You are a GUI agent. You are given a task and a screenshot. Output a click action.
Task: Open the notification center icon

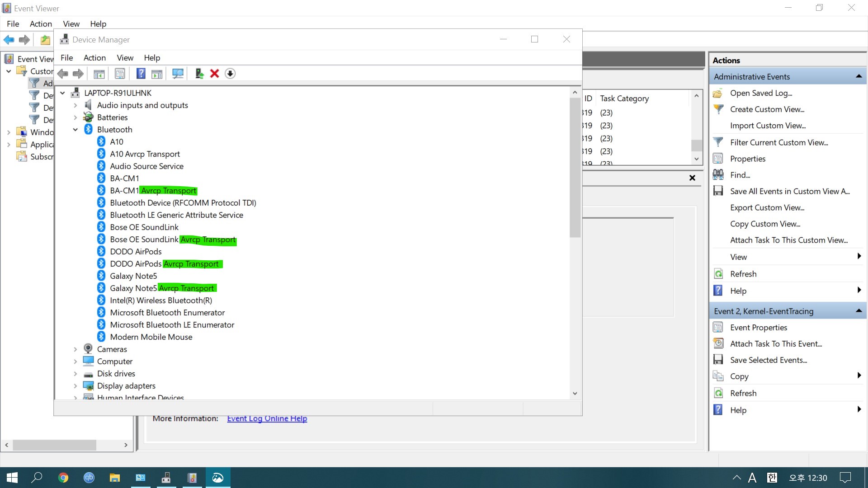pos(845,478)
